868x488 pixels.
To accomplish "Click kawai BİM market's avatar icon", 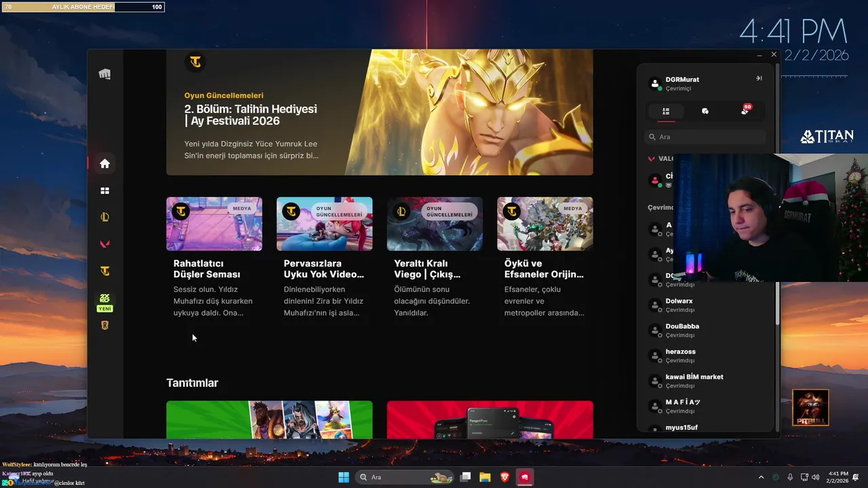I will click(655, 381).
